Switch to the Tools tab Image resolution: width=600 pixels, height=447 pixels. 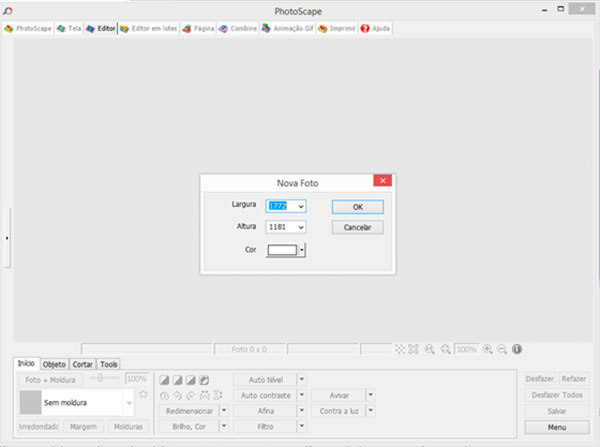(109, 364)
